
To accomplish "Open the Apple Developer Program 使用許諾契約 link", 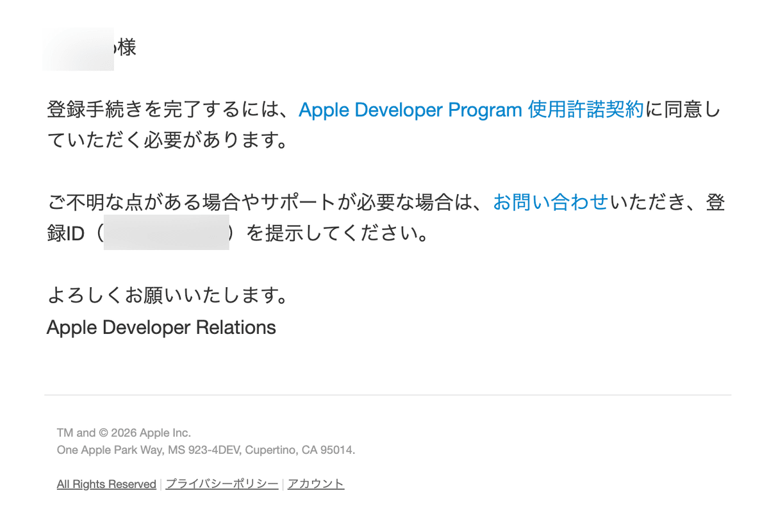I will pos(471,110).
